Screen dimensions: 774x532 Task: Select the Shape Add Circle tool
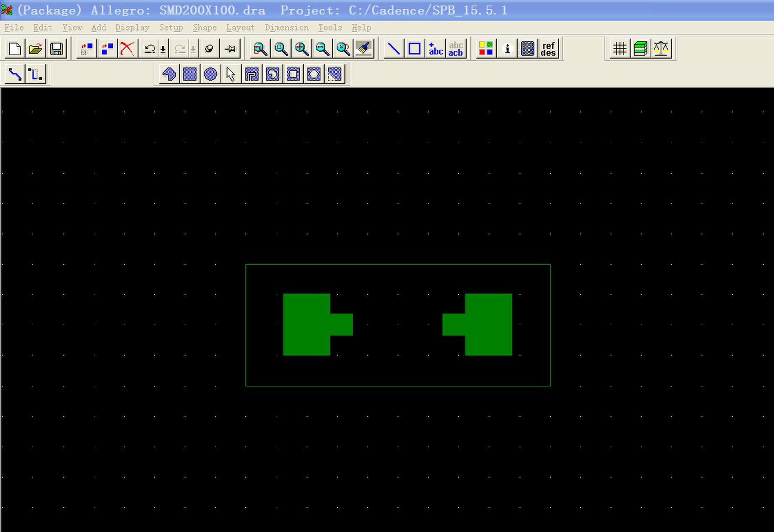[210, 74]
